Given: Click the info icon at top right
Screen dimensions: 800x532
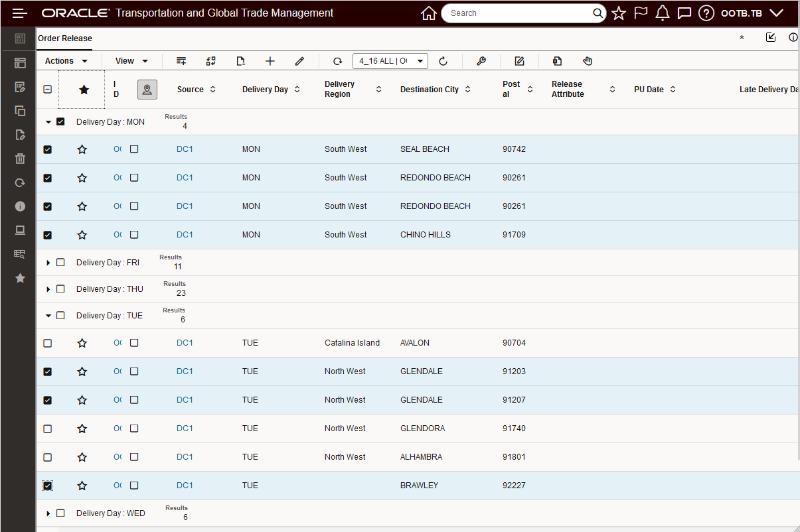Looking at the screenshot, I should [793, 38].
